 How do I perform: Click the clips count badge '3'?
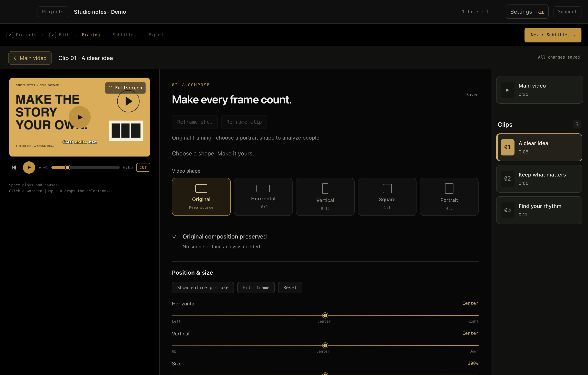click(x=577, y=124)
